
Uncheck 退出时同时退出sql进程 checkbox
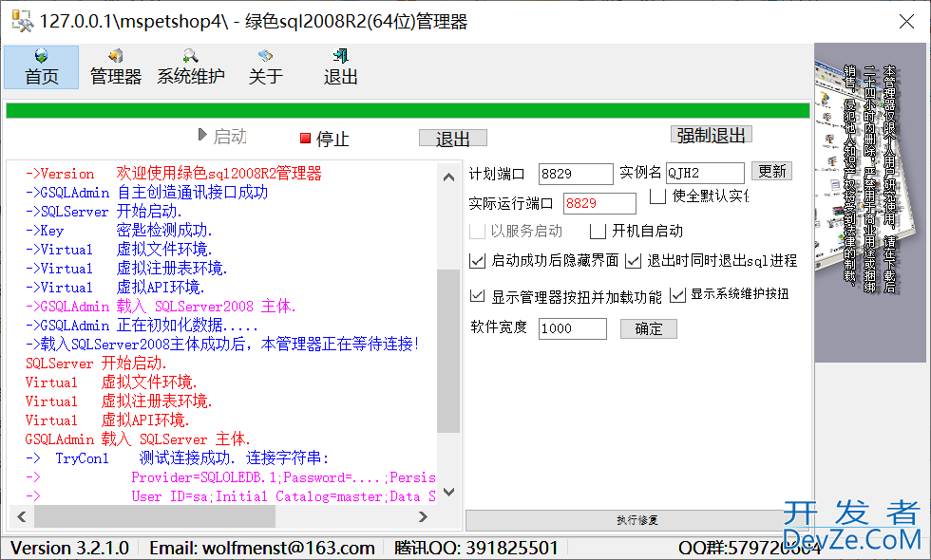634,261
